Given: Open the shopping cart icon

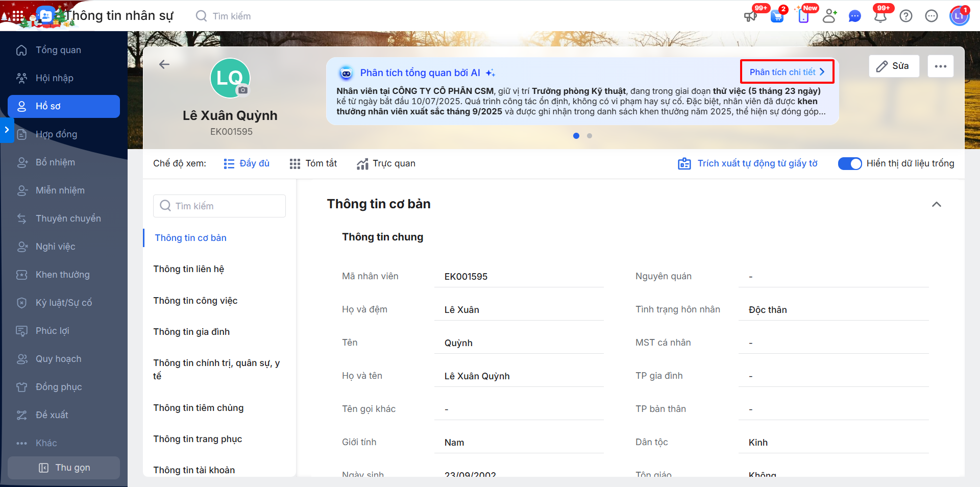Looking at the screenshot, I should click(777, 16).
